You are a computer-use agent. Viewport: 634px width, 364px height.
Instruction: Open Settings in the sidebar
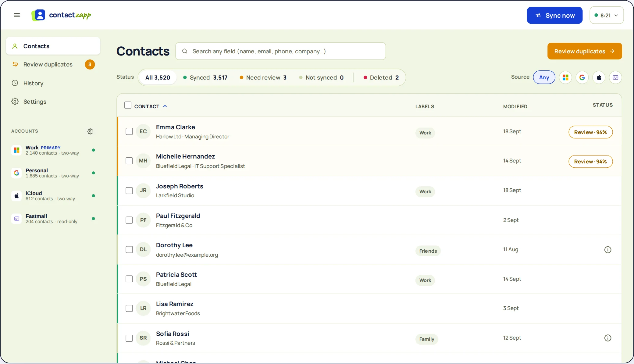click(53, 102)
